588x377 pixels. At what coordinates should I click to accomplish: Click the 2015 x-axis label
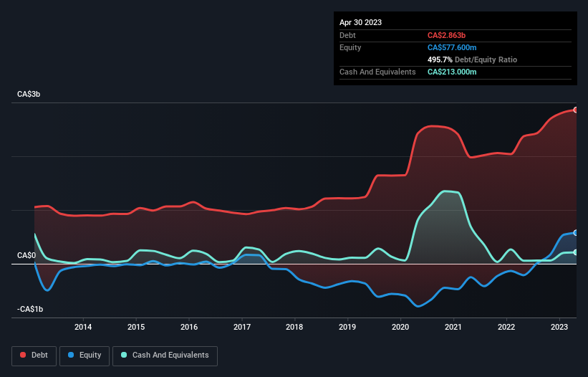(x=136, y=327)
